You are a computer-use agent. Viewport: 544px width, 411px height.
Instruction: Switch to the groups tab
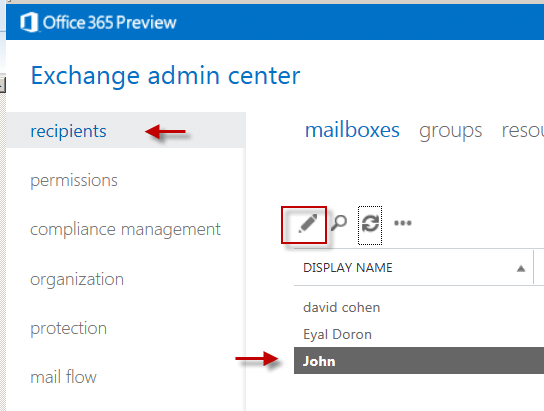click(x=450, y=131)
